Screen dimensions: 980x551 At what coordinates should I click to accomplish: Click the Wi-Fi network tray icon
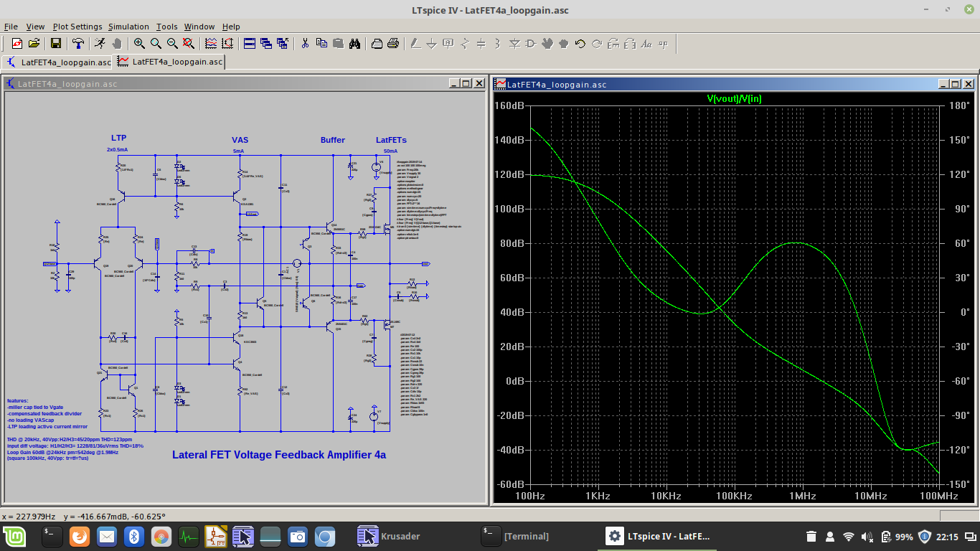tap(849, 536)
